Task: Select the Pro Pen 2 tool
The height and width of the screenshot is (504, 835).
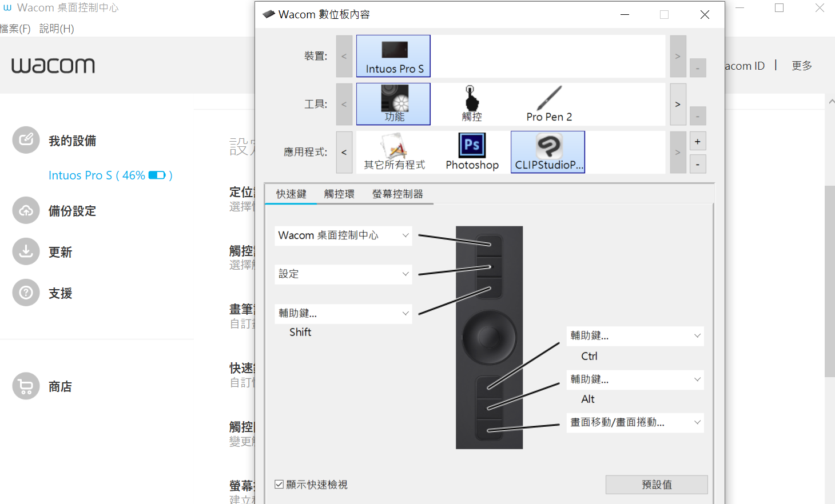Action: coord(549,104)
